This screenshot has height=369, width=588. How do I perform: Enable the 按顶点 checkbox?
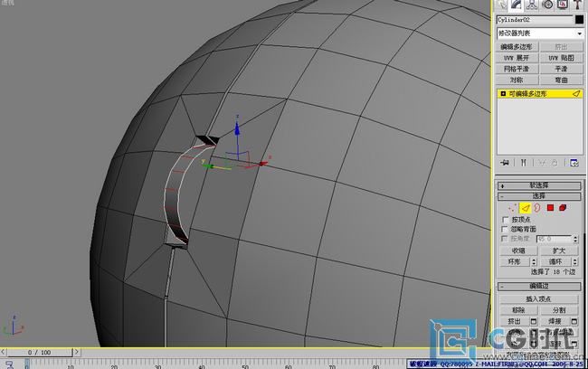[505, 220]
